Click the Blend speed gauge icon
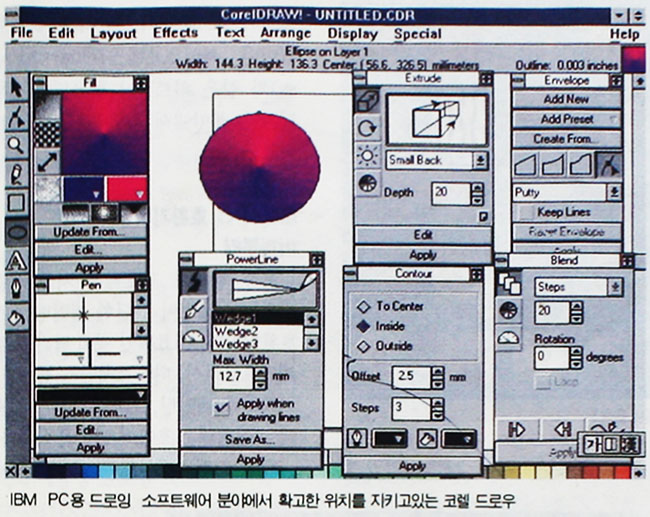The image size is (650, 517). pyautogui.click(x=509, y=338)
